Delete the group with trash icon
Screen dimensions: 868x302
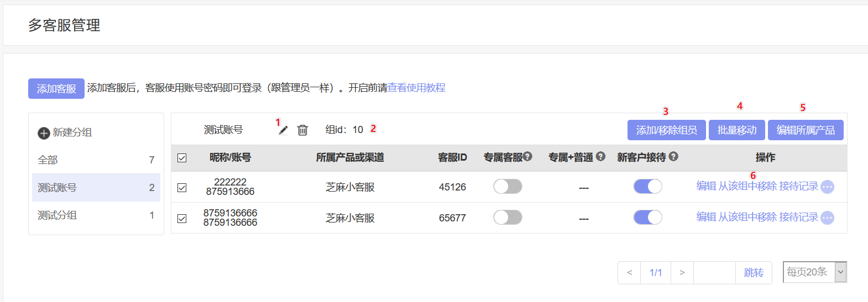302,130
